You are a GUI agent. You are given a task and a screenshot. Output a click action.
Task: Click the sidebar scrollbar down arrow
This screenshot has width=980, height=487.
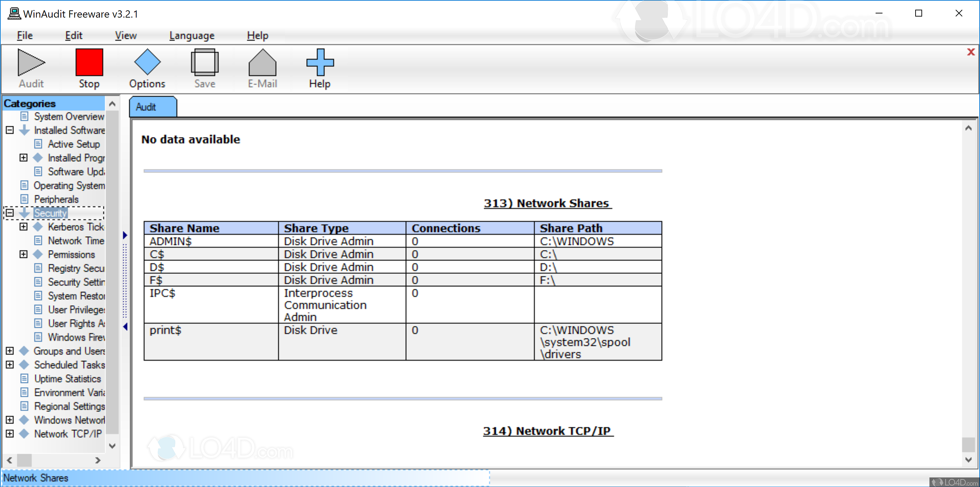coord(112,446)
